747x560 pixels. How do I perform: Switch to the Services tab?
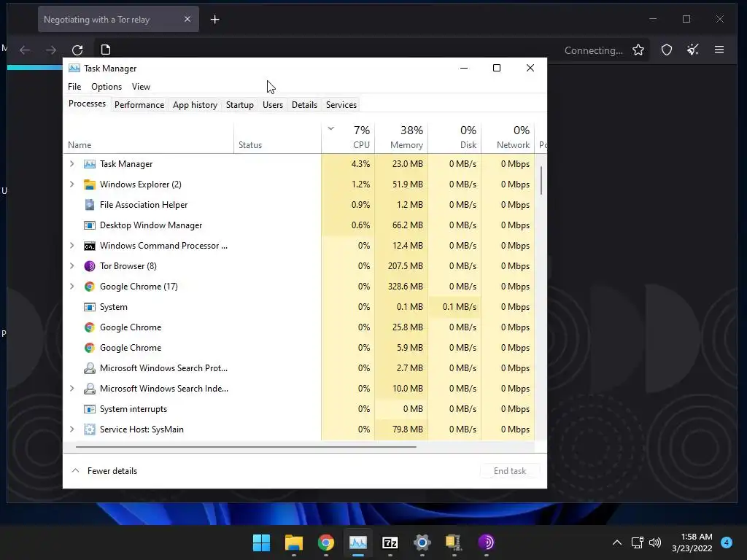[341, 105]
